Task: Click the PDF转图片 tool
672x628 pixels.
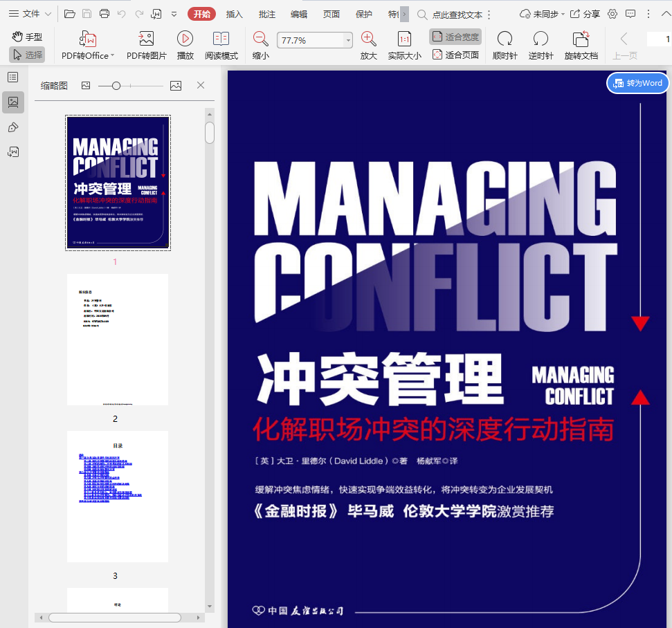Action: 146,46
